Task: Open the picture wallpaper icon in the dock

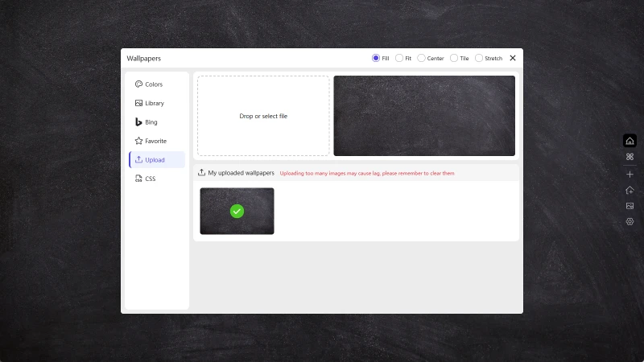Action: tap(630, 206)
